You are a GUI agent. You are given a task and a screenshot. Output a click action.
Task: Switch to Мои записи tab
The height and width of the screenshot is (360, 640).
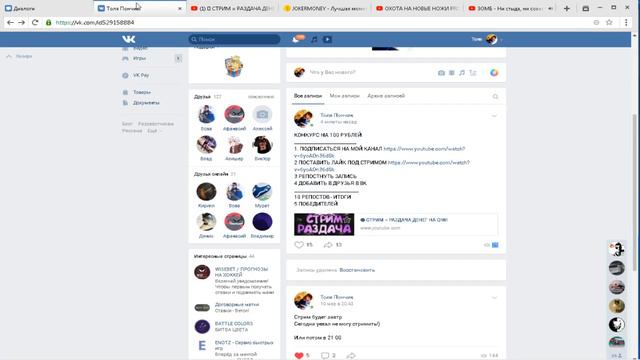(344, 96)
